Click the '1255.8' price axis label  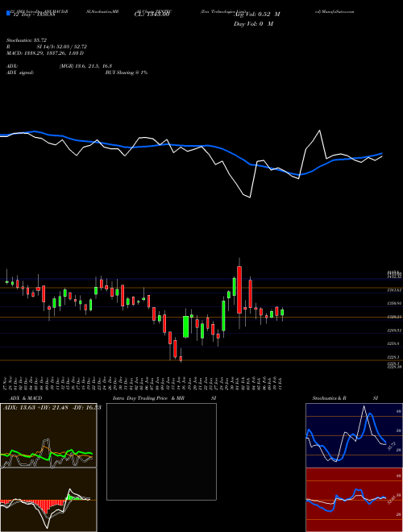pyautogui.click(x=393, y=343)
